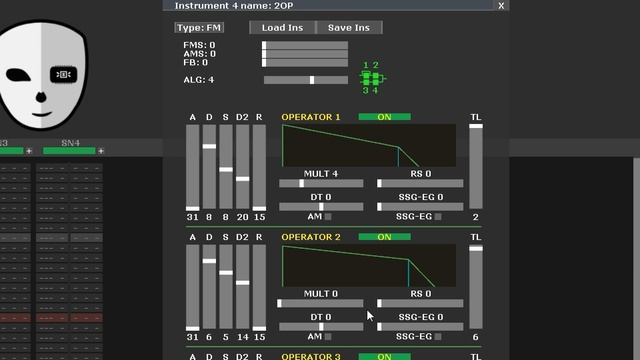
Task: Toggle Operator 1 ON switch
Action: click(x=384, y=117)
